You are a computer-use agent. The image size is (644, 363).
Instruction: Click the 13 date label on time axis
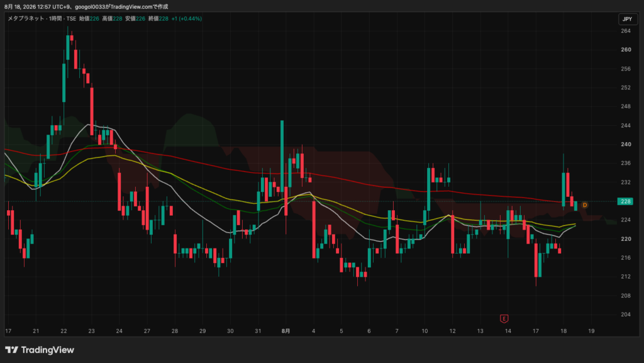(x=480, y=331)
